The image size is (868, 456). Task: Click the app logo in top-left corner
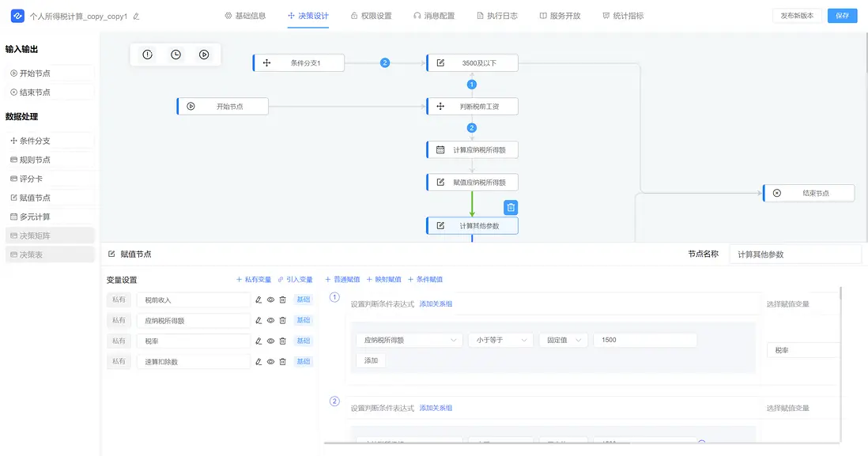click(x=17, y=16)
